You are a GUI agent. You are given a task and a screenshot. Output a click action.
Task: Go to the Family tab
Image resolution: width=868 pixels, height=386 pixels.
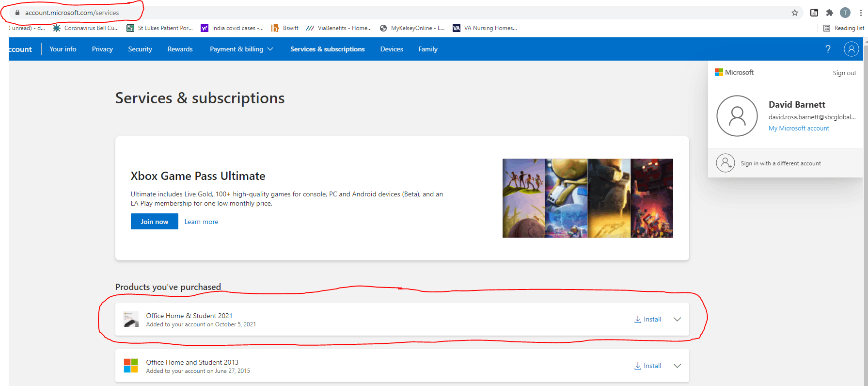(x=428, y=49)
